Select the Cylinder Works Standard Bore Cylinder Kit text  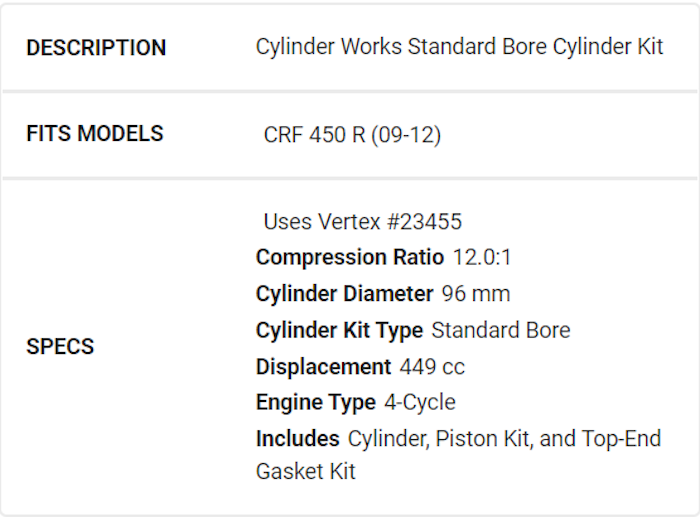[x=459, y=48]
